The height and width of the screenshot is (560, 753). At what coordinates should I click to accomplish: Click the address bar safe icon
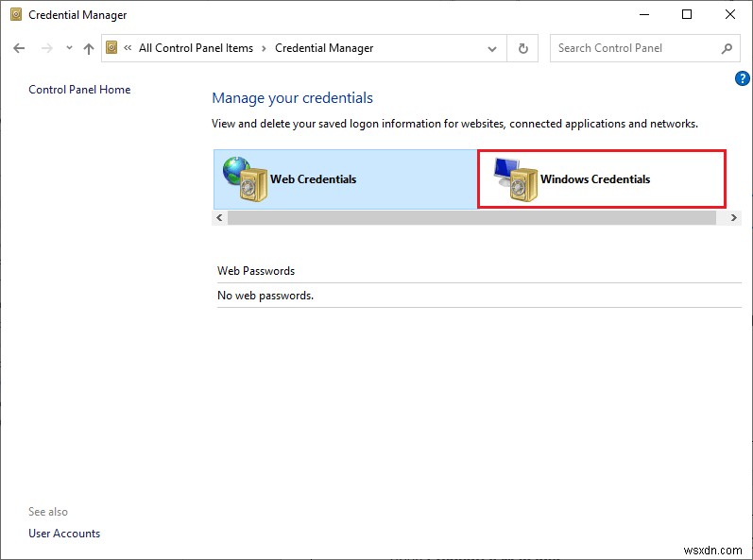pos(112,48)
